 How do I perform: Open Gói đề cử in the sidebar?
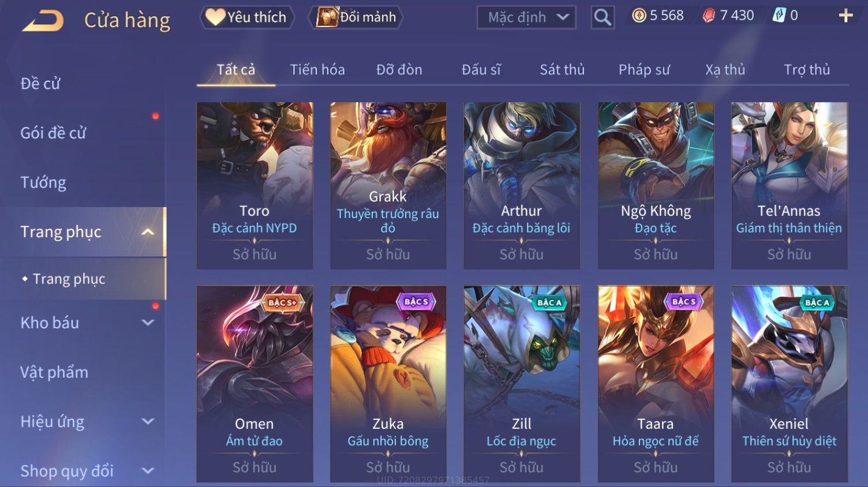53,133
